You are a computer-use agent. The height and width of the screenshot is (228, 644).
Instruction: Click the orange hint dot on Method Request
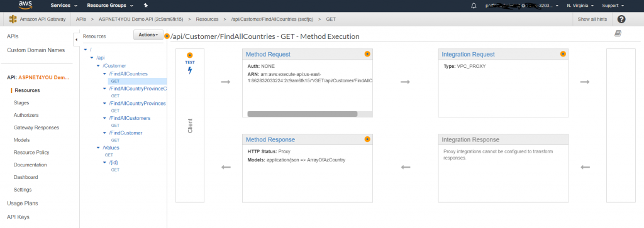(x=367, y=54)
